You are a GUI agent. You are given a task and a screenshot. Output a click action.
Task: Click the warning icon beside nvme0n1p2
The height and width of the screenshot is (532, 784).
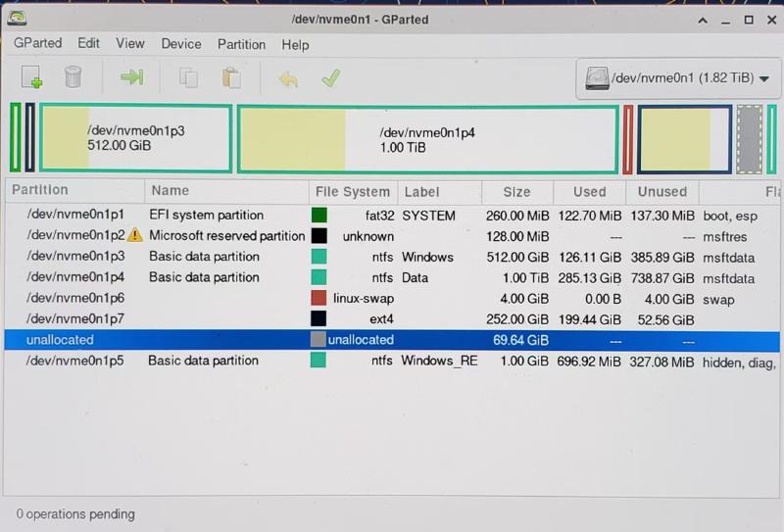coord(134,234)
